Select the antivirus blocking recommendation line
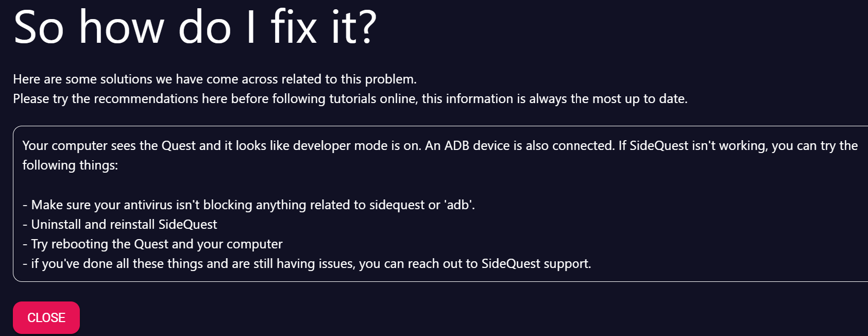Viewport: 868px width, 336px height. [249, 205]
